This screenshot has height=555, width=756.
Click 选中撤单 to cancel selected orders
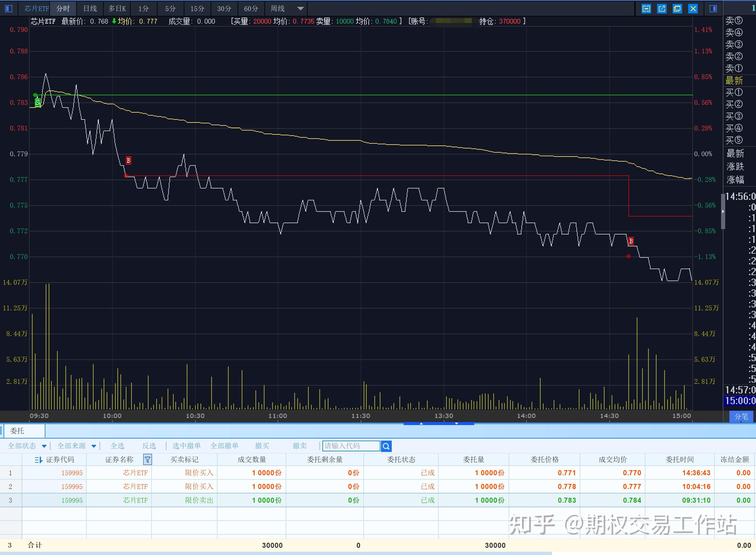pos(186,446)
